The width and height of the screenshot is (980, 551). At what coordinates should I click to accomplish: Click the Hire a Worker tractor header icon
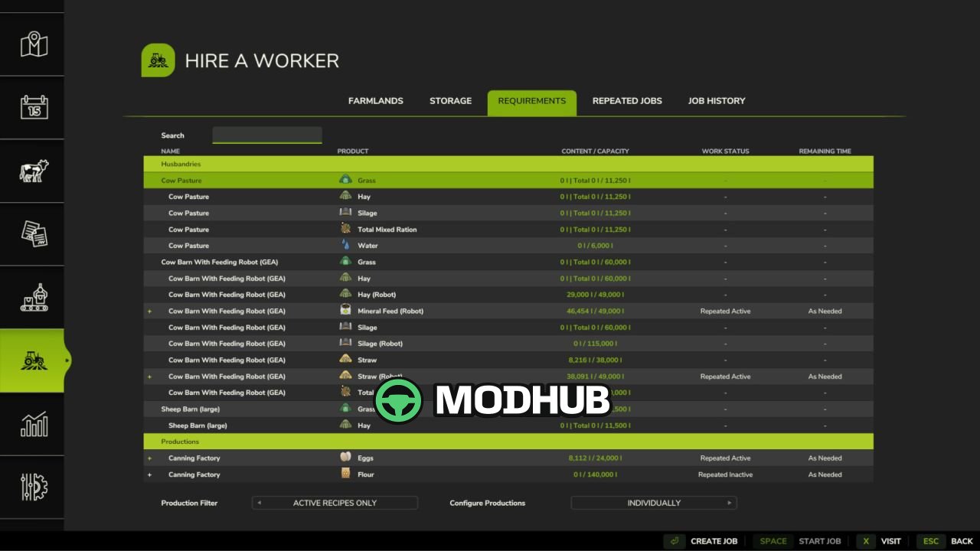tap(158, 60)
